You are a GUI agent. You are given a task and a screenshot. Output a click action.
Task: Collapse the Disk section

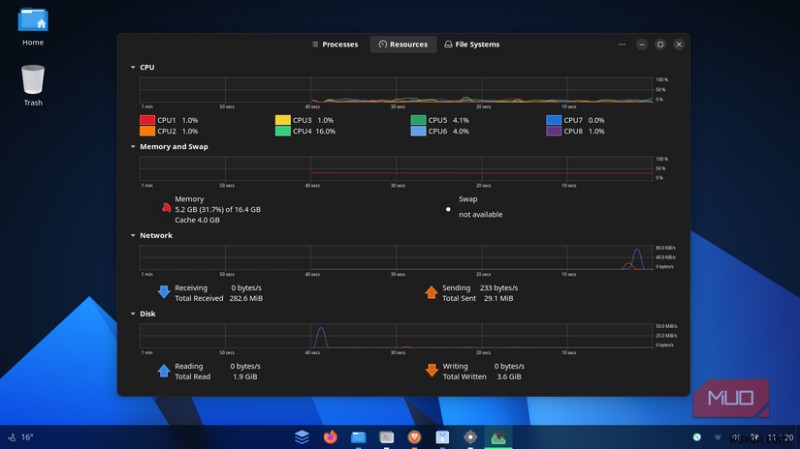coord(133,314)
